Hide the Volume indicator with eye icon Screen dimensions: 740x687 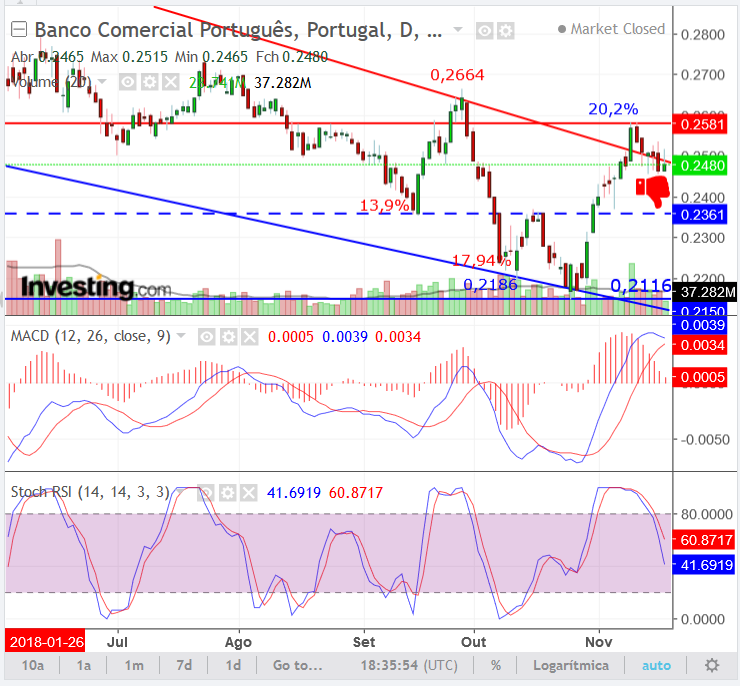pyautogui.click(x=127, y=82)
